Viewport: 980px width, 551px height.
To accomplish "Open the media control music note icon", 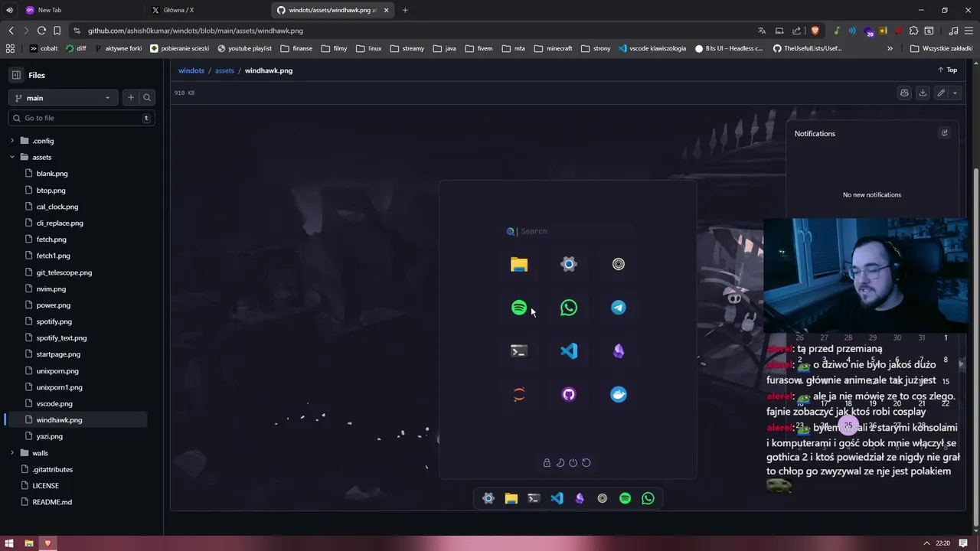I will (x=953, y=31).
